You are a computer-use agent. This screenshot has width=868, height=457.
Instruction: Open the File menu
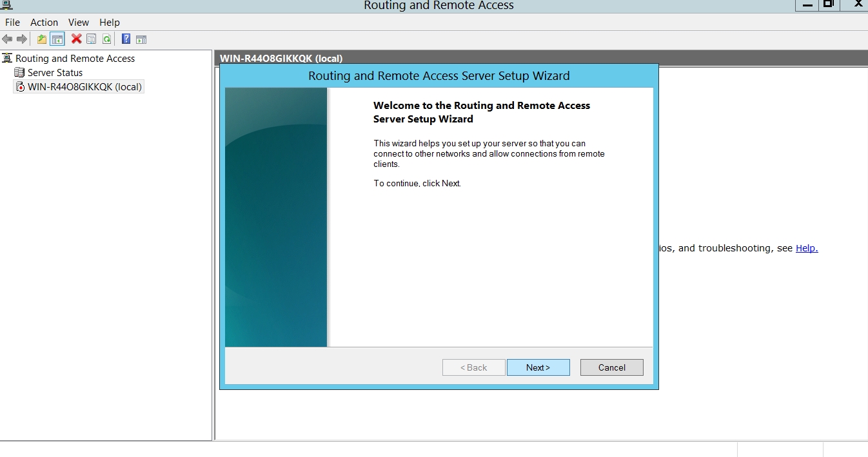(x=13, y=23)
